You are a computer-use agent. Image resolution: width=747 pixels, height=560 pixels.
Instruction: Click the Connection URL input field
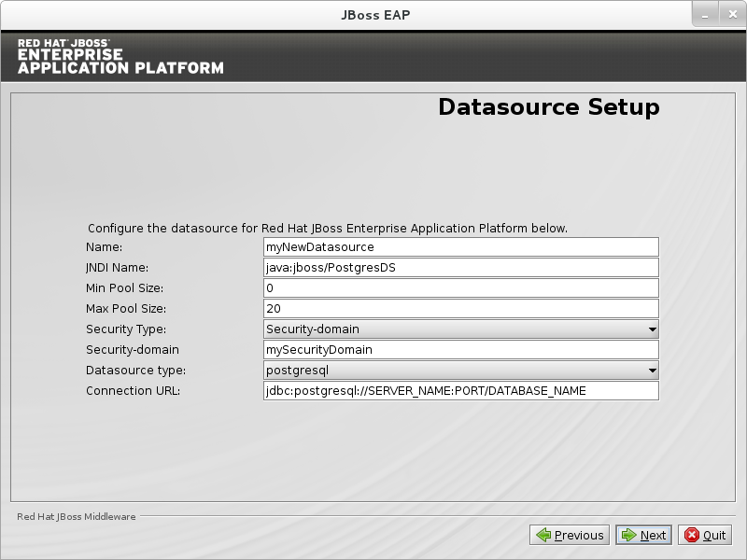[x=461, y=391]
